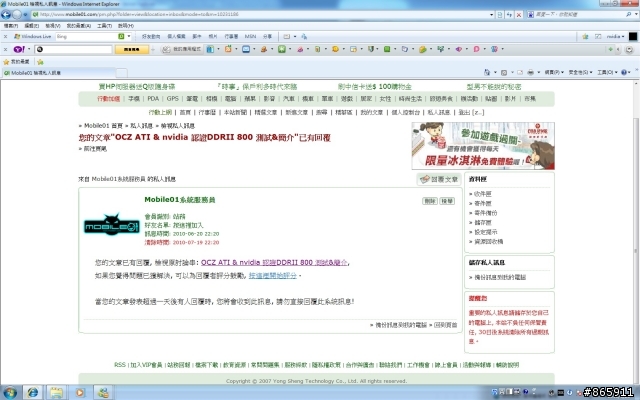The width and height of the screenshot is (640, 400).
Task: Click the yellow smiley icon on Yahoo toolbar
Action: click(335, 49)
